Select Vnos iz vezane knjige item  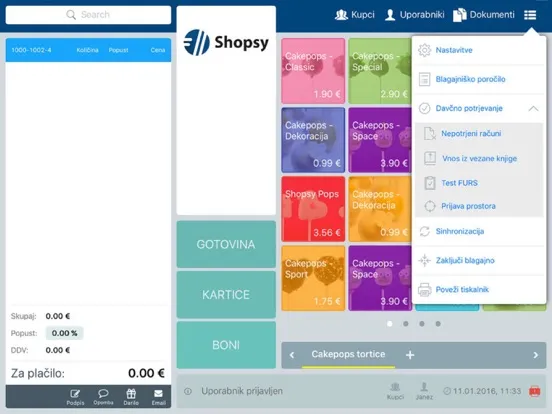[x=479, y=158]
